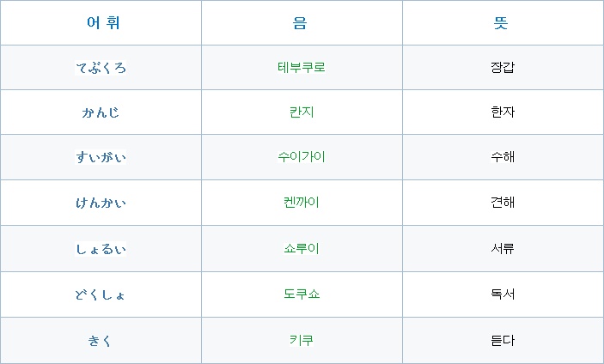This screenshot has width=604, height=364.
Task: Click the meaning 한자
Action: (503, 112)
